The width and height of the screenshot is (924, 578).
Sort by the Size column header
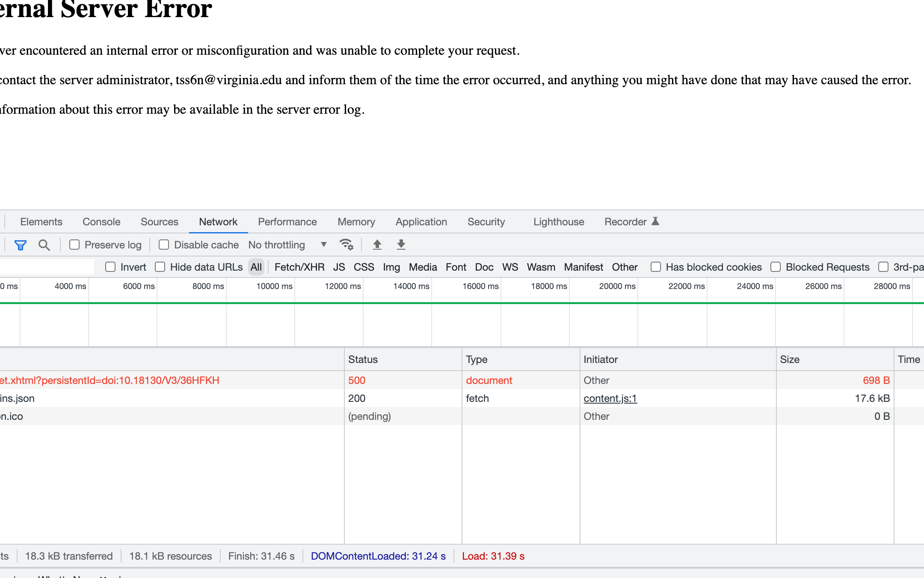click(x=790, y=360)
